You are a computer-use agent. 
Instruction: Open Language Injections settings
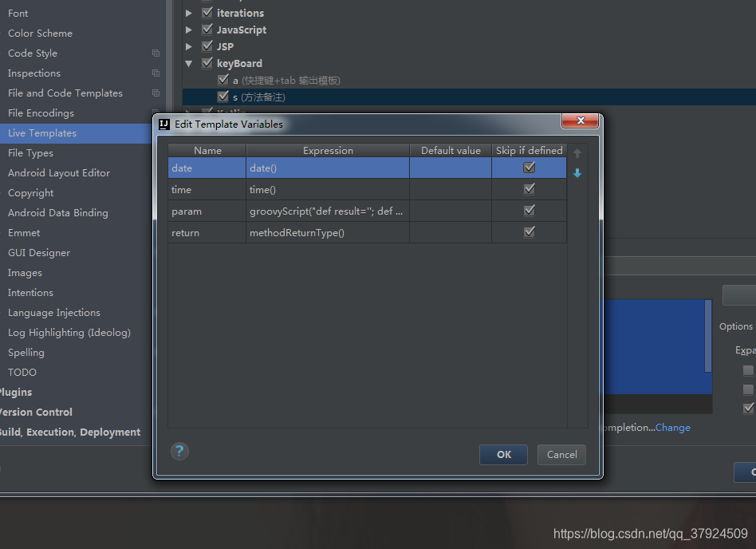pos(54,313)
